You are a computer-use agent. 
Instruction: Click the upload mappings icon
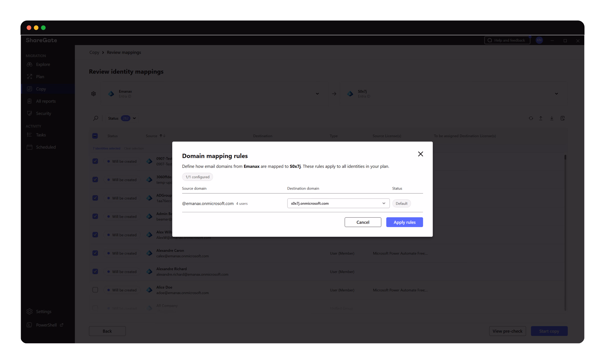(x=541, y=118)
